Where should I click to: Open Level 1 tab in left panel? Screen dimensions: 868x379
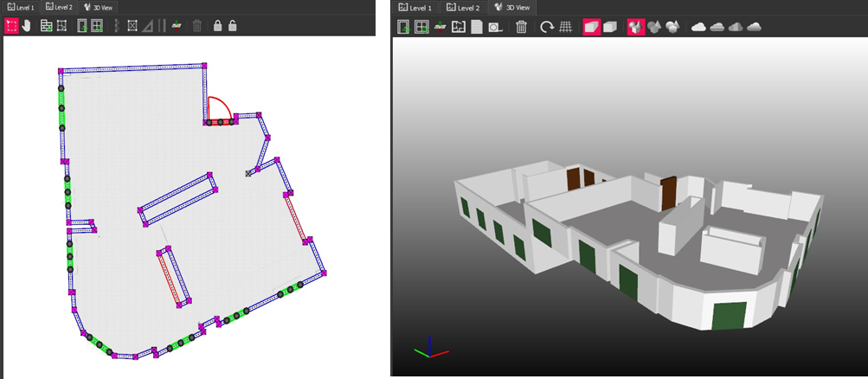pos(21,7)
